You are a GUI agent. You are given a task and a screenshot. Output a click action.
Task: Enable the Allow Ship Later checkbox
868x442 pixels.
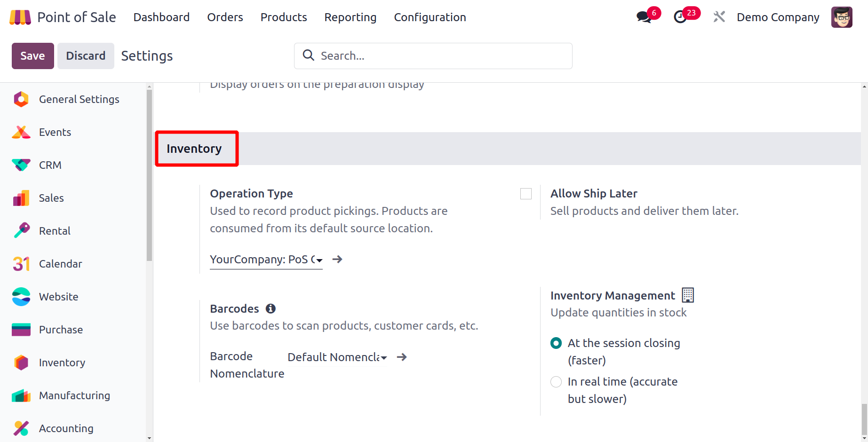(526, 194)
